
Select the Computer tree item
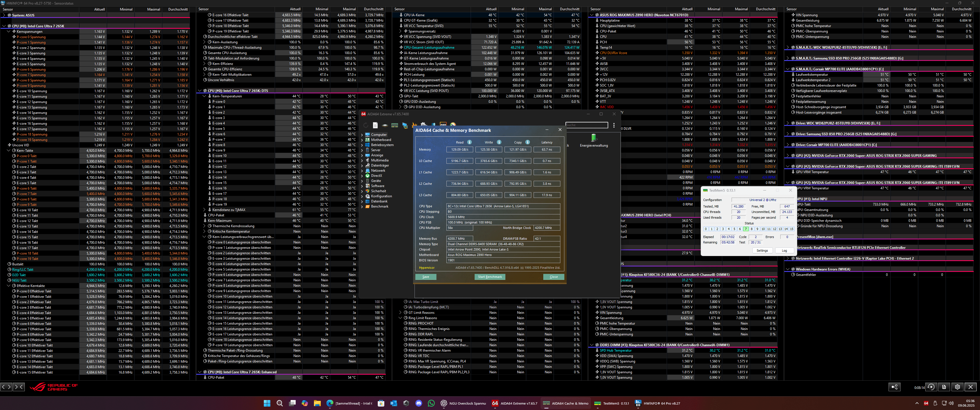pos(379,135)
